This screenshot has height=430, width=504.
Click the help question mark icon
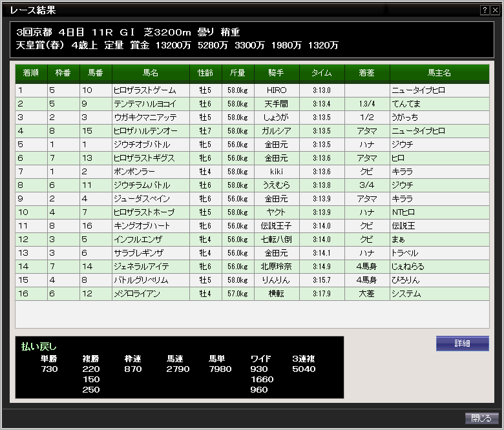coord(485,10)
